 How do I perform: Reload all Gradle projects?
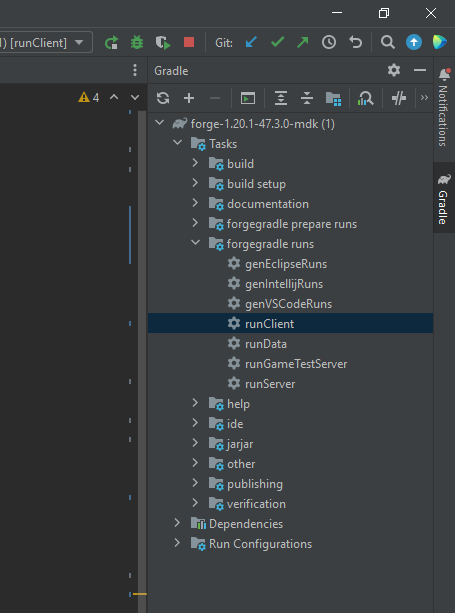click(163, 98)
